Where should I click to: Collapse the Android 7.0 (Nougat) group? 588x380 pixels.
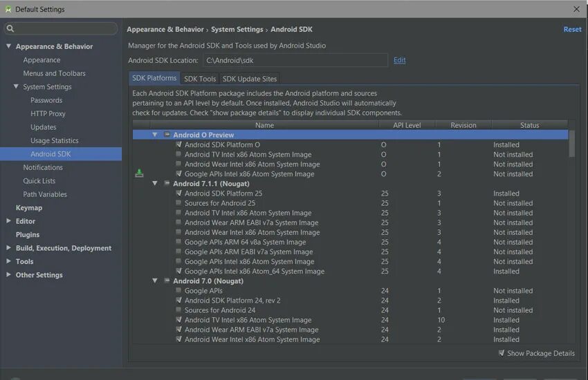tap(155, 281)
